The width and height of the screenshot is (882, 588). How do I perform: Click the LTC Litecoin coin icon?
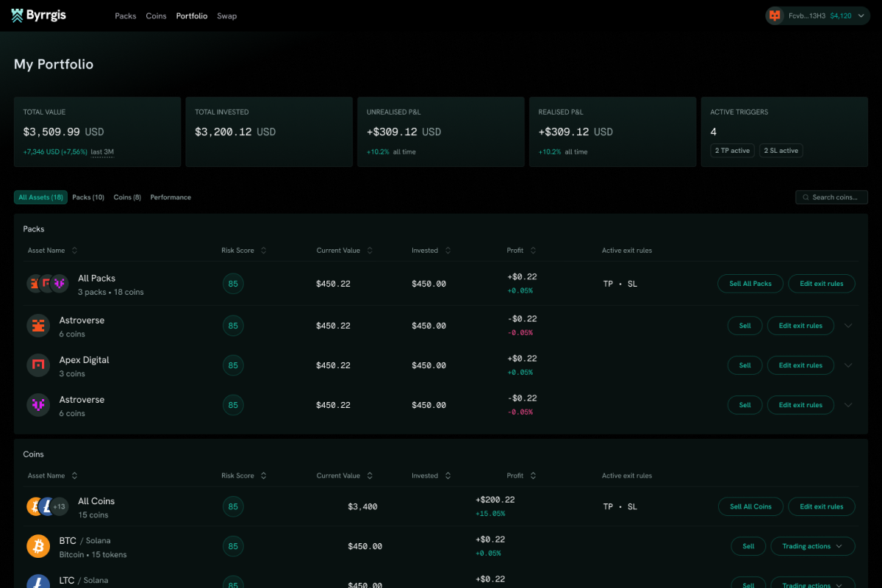[38, 584]
